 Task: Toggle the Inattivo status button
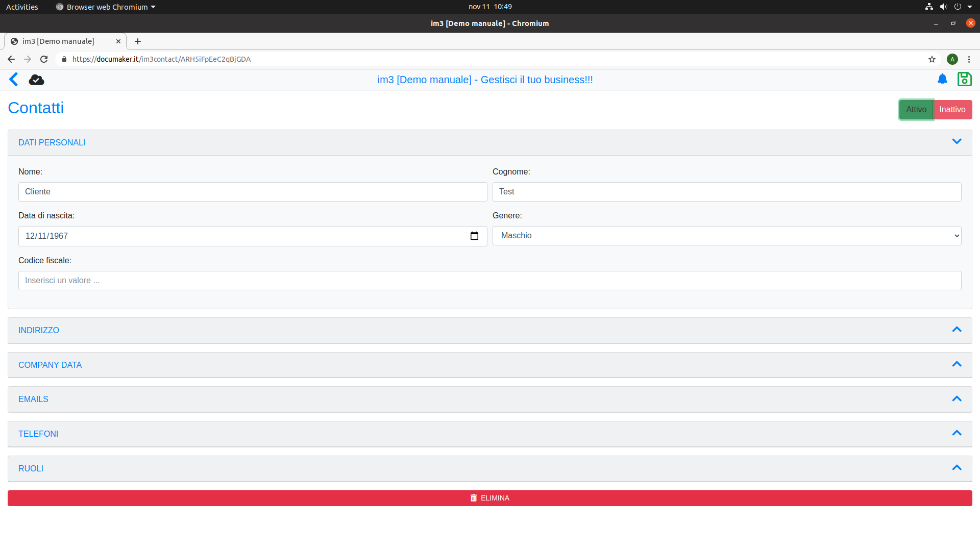[x=952, y=110]
